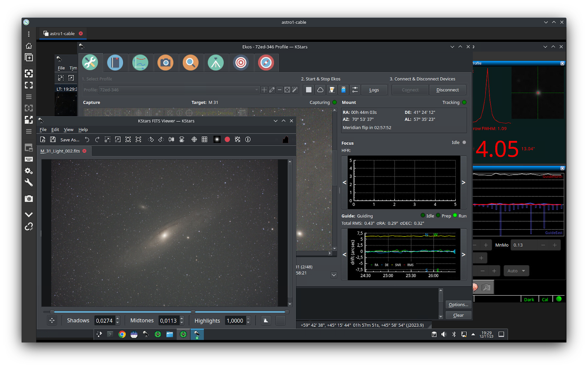Image resolution: width=588 pixels, height=368 pixels.
Task: Toggle auto stretch button in FITS Viewer
Action: click(x=217, y=139)
